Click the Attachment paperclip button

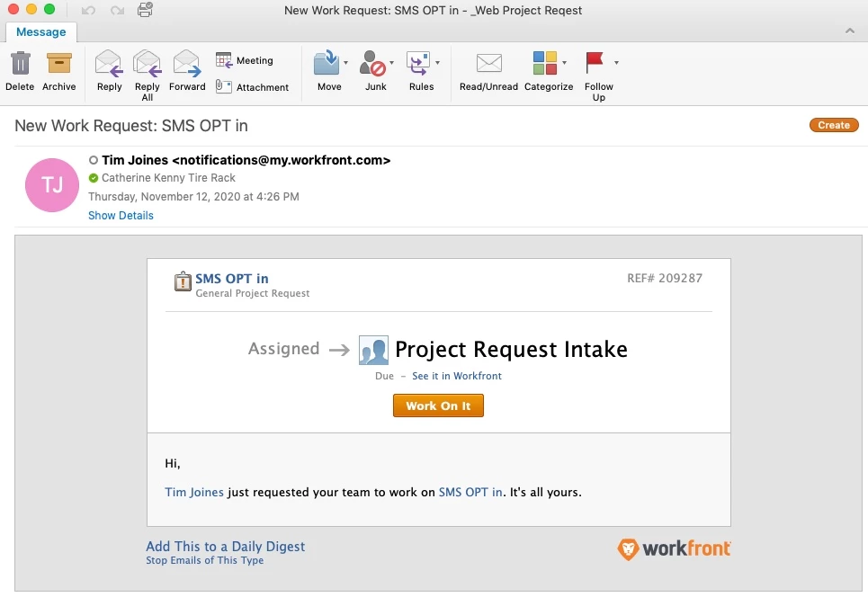click(252, 87)
